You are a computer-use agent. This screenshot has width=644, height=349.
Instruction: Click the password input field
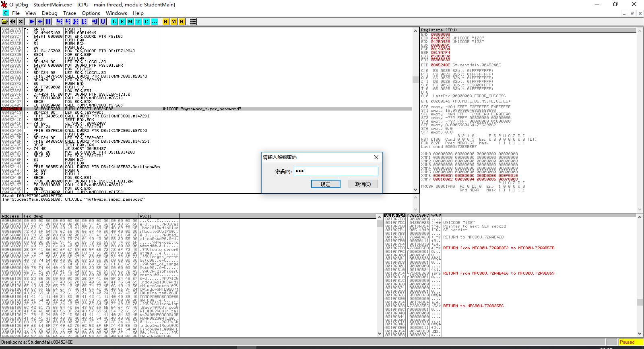pyautogui.click(x=336, y=171)
